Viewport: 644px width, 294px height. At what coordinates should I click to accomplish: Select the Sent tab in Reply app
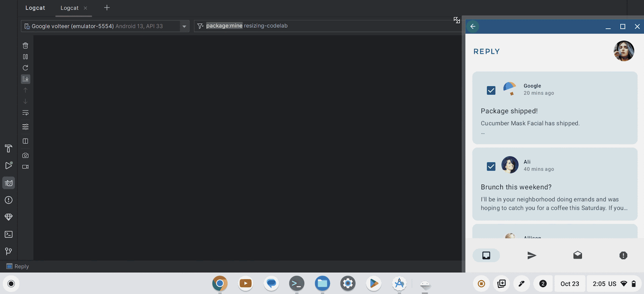point(532,255)
